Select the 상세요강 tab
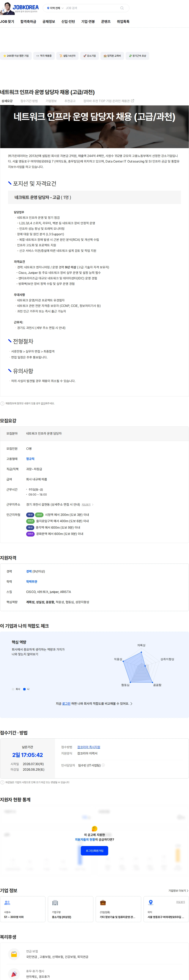Viewport: 189px width, 980px height. click(x=7, y=101)
